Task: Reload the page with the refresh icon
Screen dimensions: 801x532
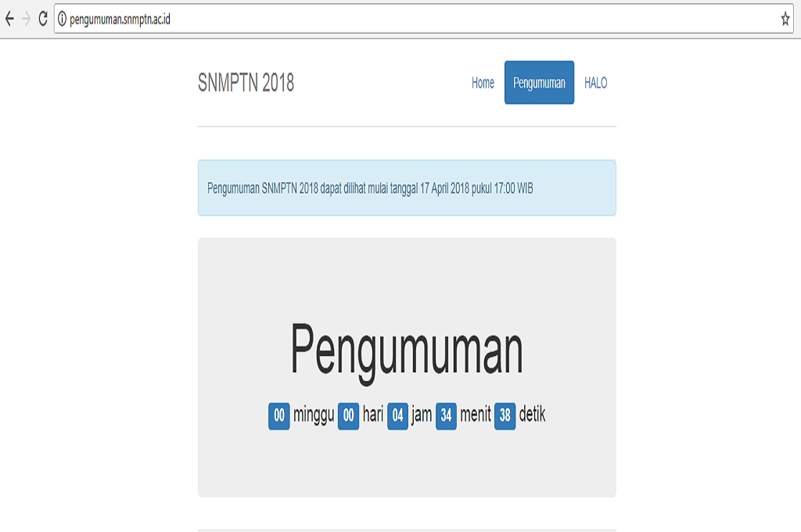Action: [x=43, y=19]
